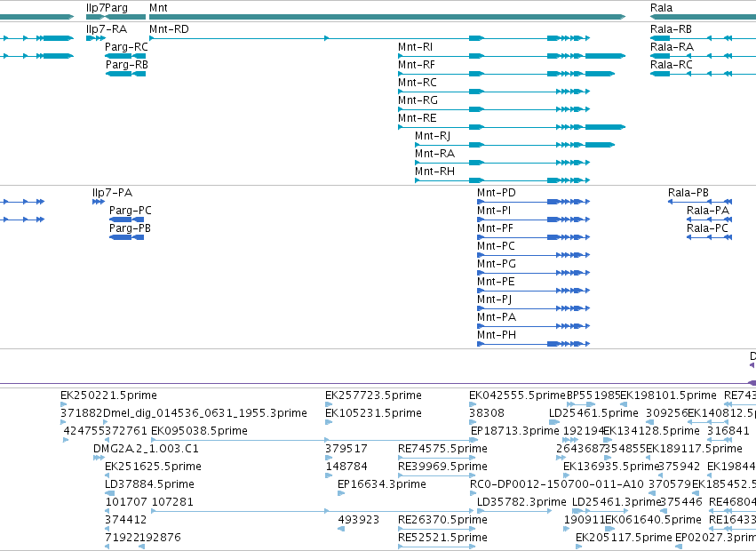Image resolution: width=756 pixels, height=551 pixels.
Task: Click the Parg gene label
Action: 116,8
